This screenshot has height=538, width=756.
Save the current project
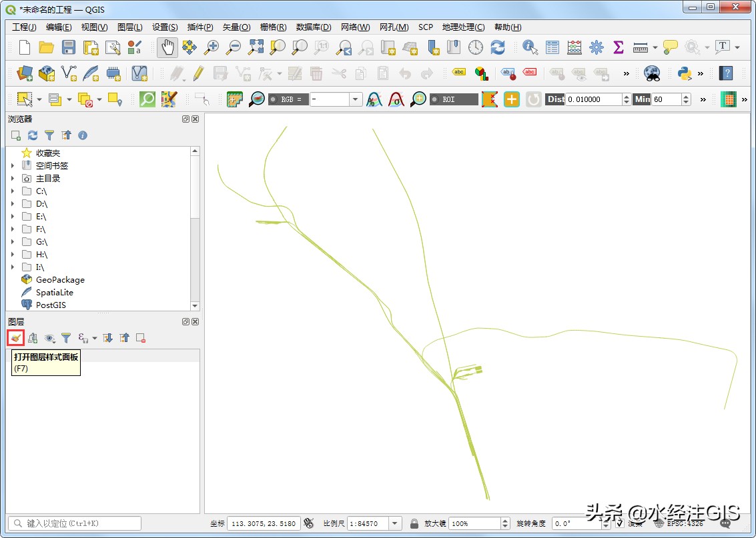tap(69, 47)
